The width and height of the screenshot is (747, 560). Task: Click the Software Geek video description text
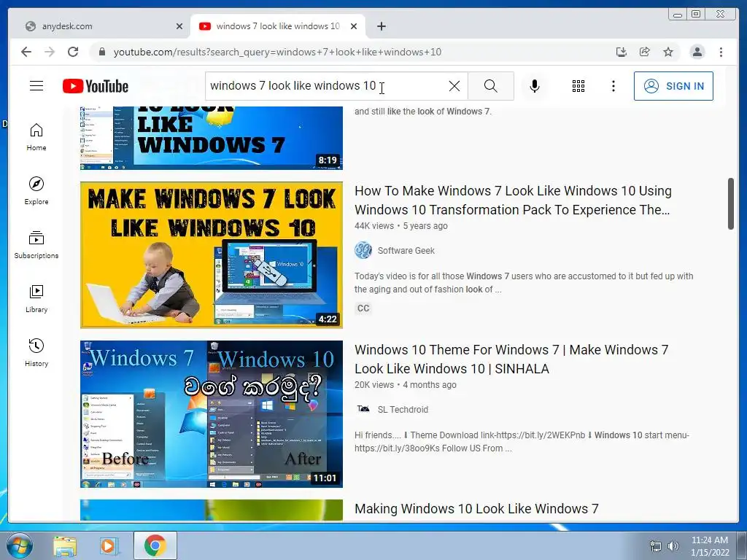tap(524, 282)
